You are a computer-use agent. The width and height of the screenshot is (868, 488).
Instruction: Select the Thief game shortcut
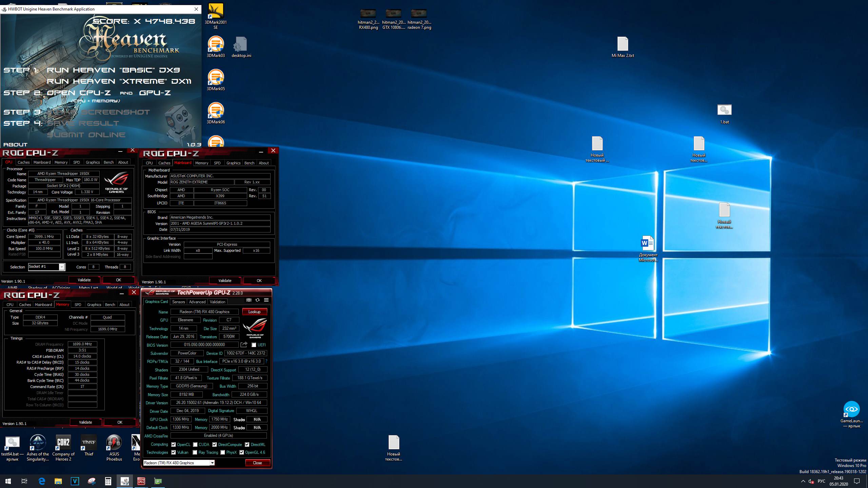click(x=88, y=445)
